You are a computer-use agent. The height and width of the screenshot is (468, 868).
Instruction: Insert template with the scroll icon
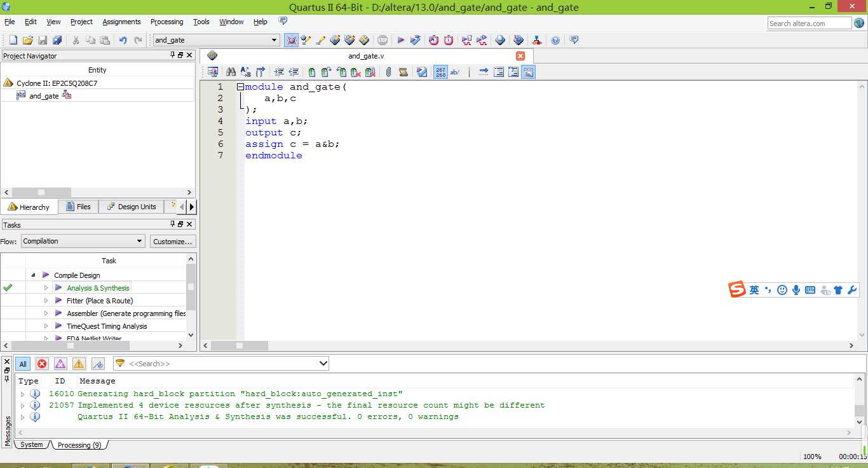[403, 72]
